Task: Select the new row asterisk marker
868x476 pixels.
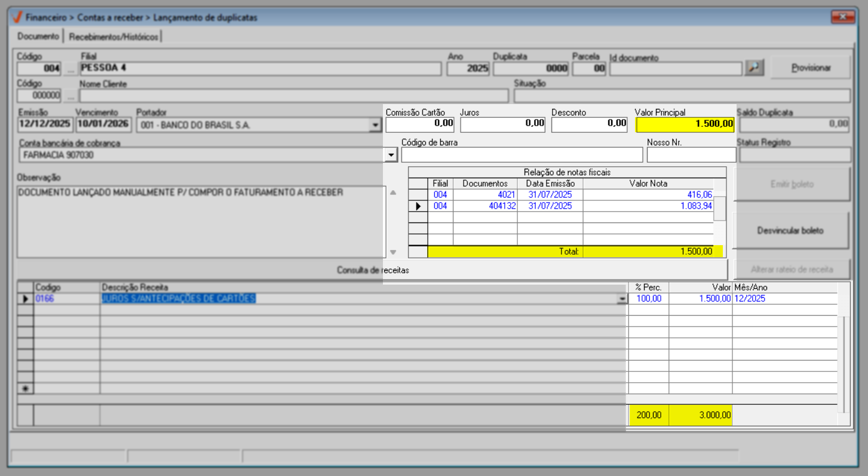Action: [25, 389]
